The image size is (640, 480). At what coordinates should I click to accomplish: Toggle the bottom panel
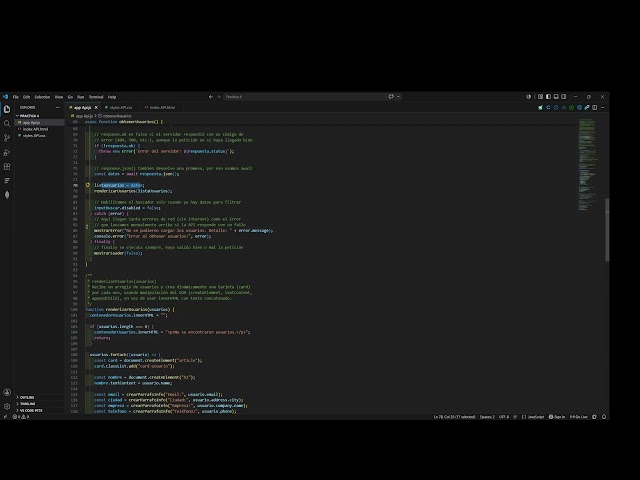[556, 97]
